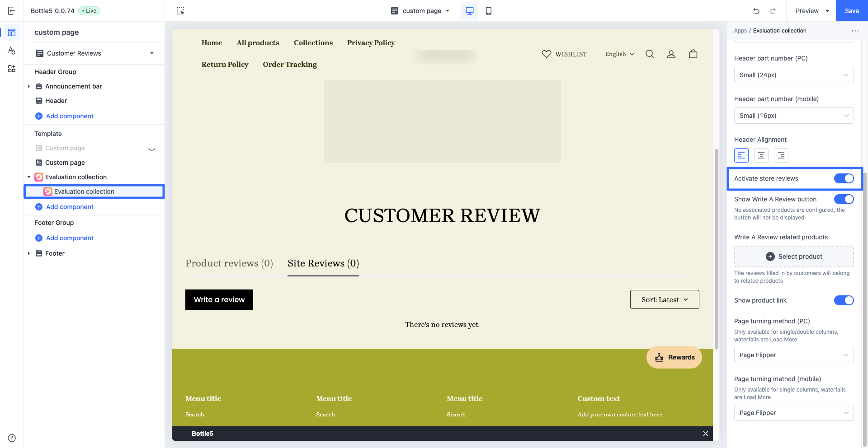Open Page turning method (PC) dropdown
Image resolution: width=868 pixels, height=448 pixels.
point(794,355)
